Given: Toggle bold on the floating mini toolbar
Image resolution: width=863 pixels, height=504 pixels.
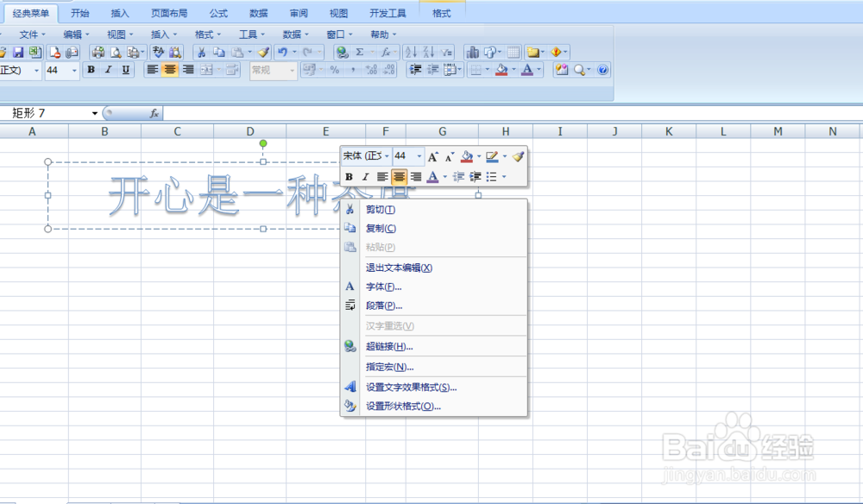Looking at the screenshot, I should pyautogui.click(x=350, y=177).
